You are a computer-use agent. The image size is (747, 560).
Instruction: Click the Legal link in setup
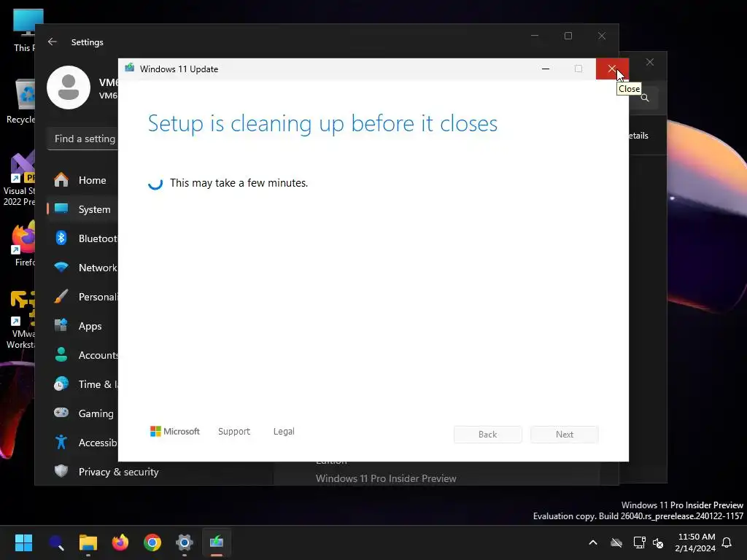pos(284,432)
